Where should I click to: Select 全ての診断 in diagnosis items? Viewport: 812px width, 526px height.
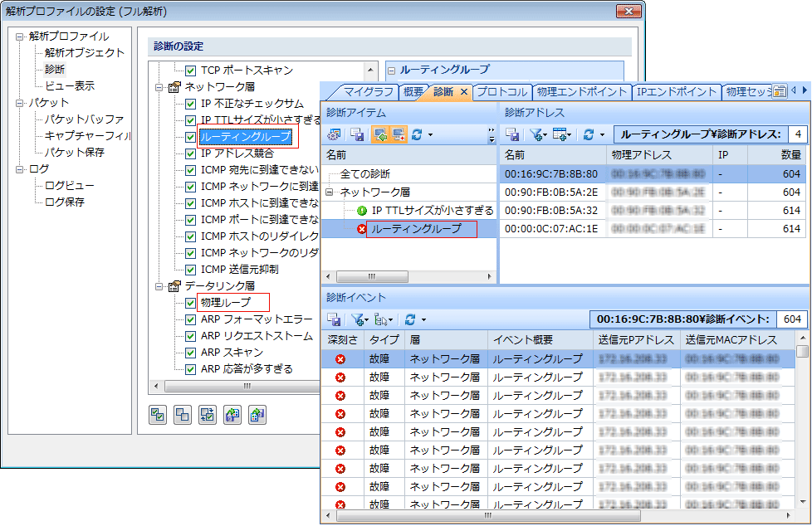coord(365,174)
